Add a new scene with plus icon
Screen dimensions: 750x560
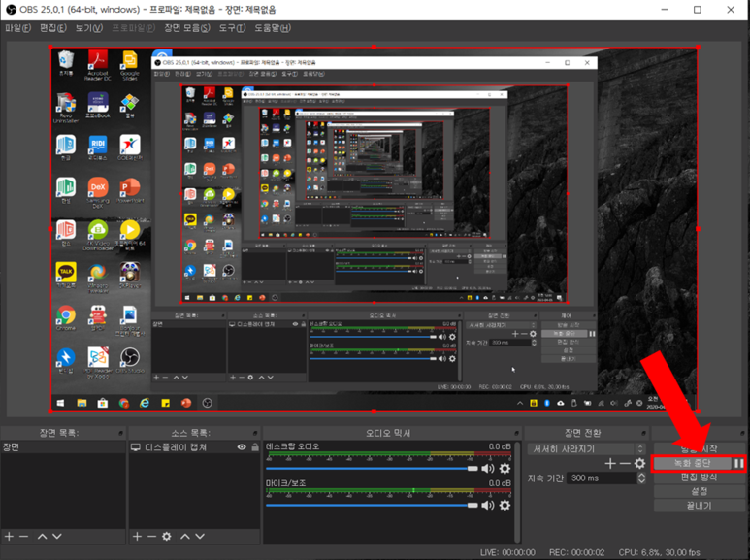[9, 537]
